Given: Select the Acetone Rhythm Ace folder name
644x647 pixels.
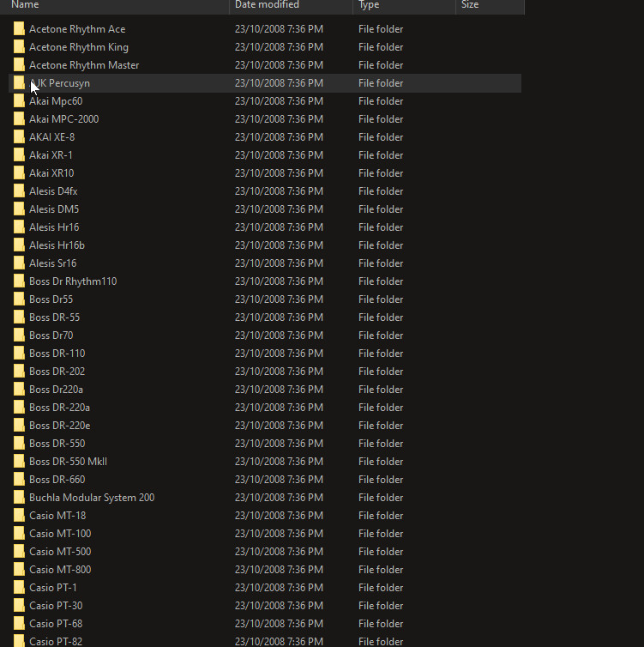Looking at the screenshot, I should coord(77,29).
